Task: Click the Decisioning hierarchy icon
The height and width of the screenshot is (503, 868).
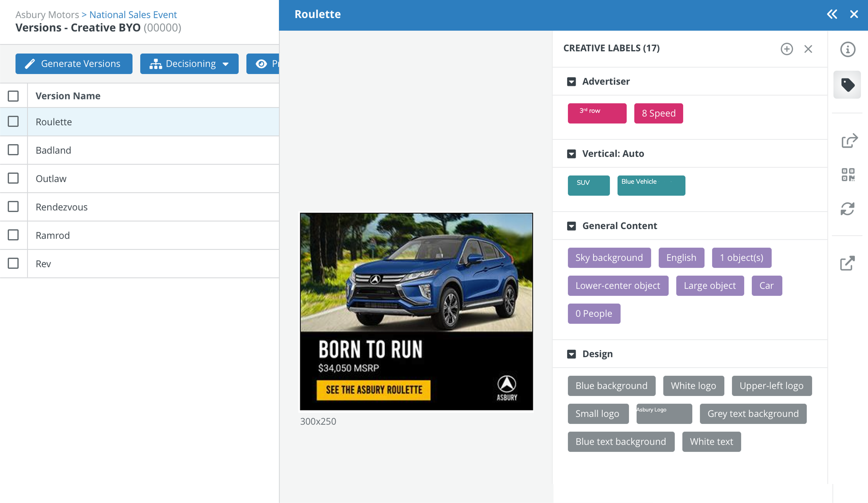Action: [x=156, y=64]
